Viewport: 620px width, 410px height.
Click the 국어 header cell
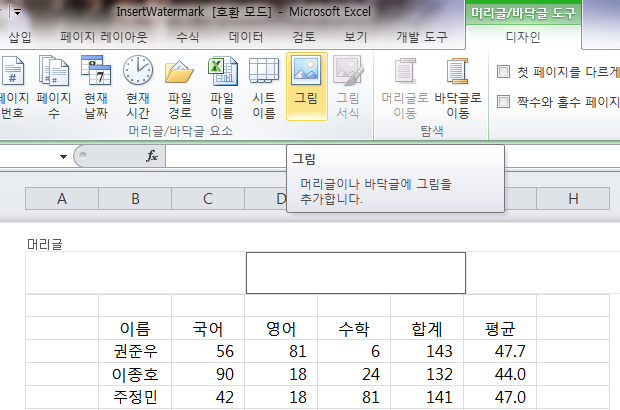click(208, 329)
